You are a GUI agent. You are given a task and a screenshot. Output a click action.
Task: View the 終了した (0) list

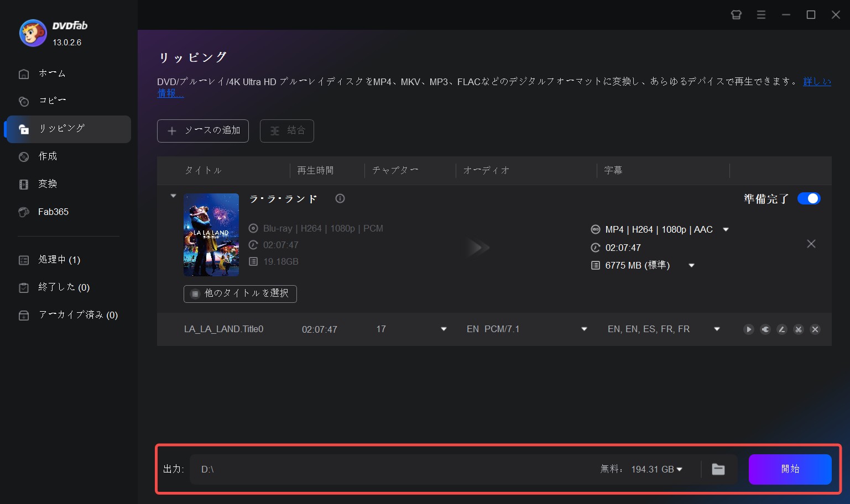click(x=69, y=287)
